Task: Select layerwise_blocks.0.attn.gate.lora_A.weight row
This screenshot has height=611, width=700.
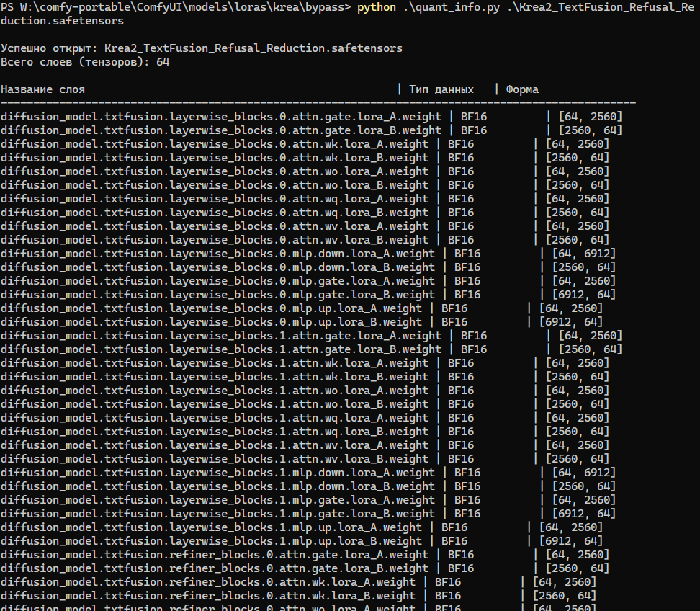Action: coord(312,117)
